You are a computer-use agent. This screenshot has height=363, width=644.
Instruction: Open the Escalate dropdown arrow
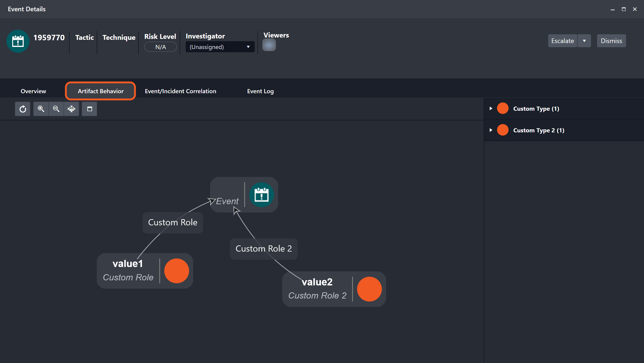pyautogui.click(x=584, y=41)
